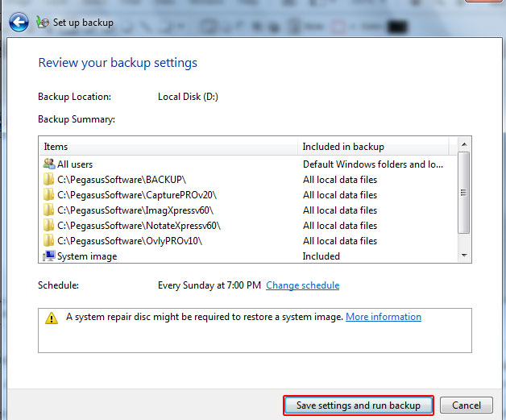Screen dimensions: 506x420
Task: Click the Set up backup title icon
Action: [43, 23]
